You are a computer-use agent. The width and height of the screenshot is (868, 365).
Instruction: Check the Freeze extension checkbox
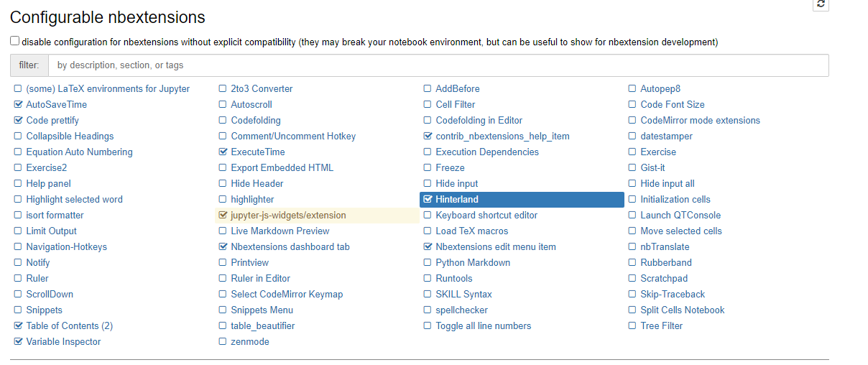(x=428, y=167)
